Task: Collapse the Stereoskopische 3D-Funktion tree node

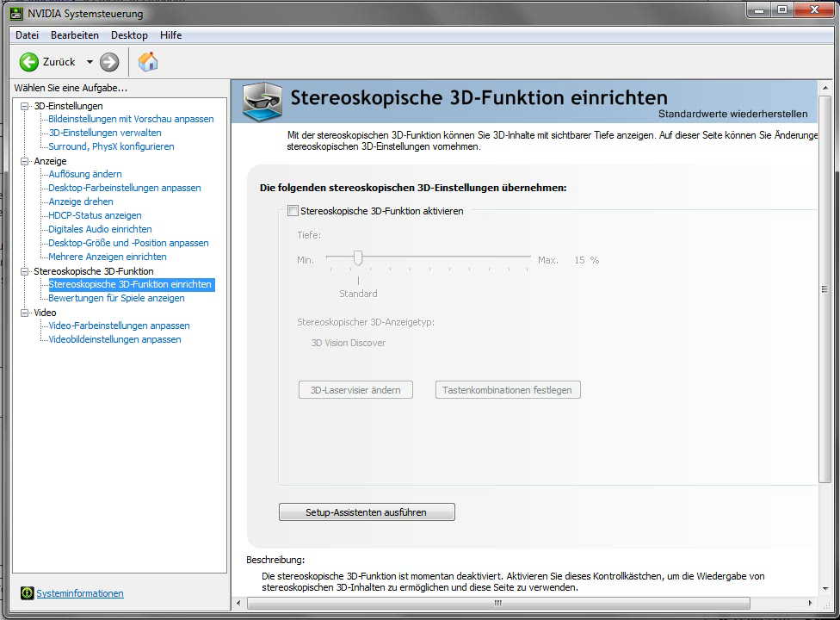Action: pos(24,271)
